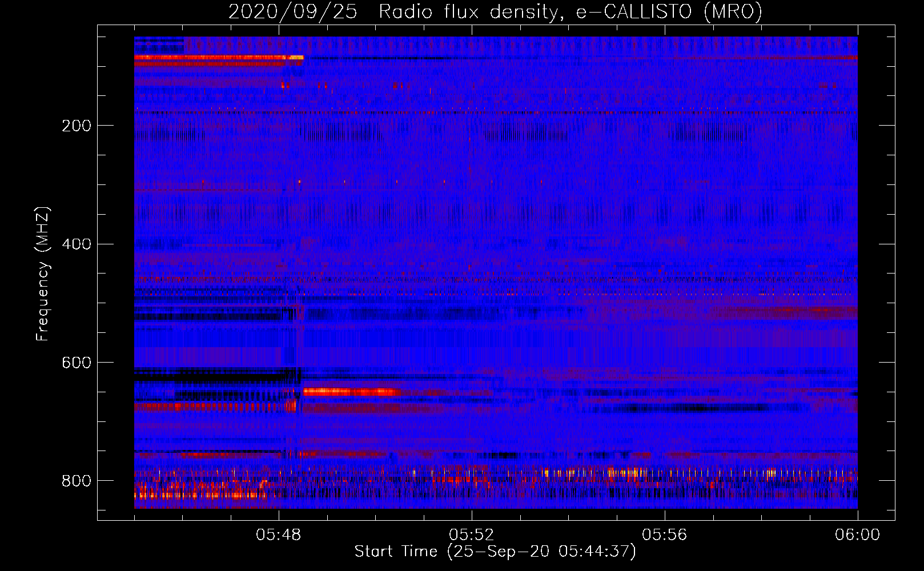Click the 'Start Time (25-Sep-20 05:44:37)' axis label
This screenshot has height=571, width=924.
495,552
